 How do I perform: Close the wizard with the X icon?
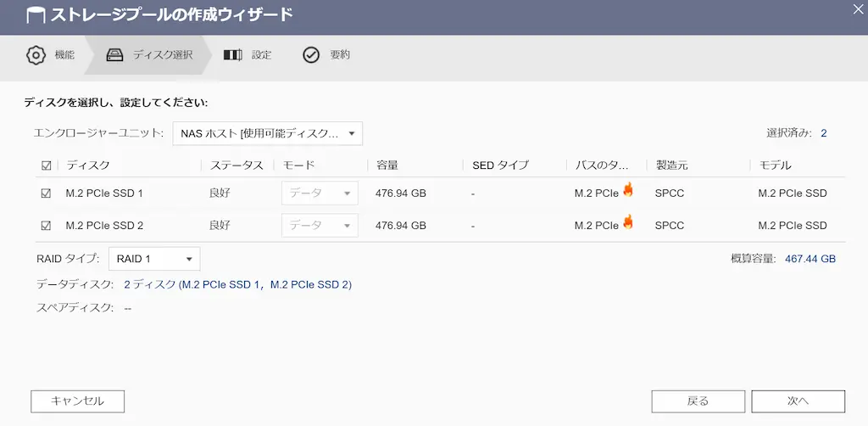tap(858, 8)
